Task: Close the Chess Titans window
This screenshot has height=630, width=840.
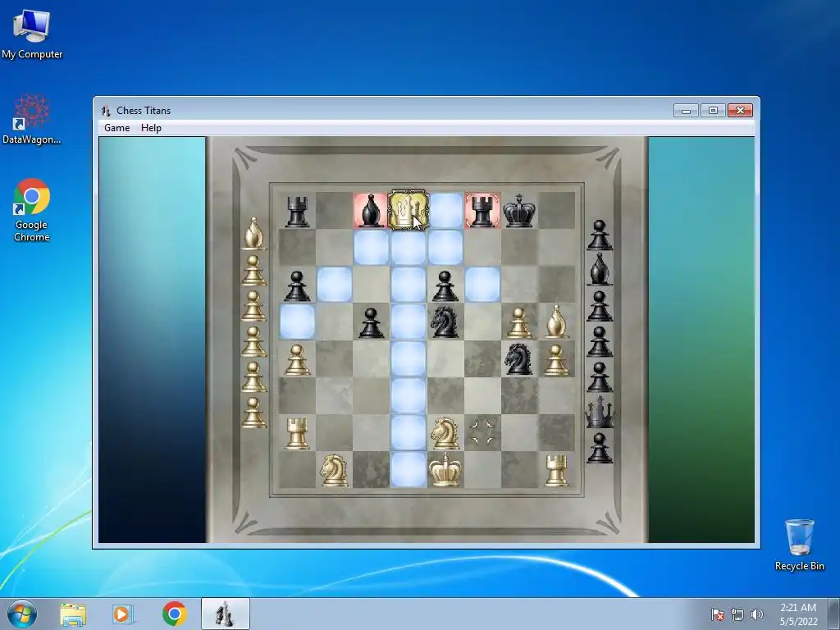Action: pos(741,111)
